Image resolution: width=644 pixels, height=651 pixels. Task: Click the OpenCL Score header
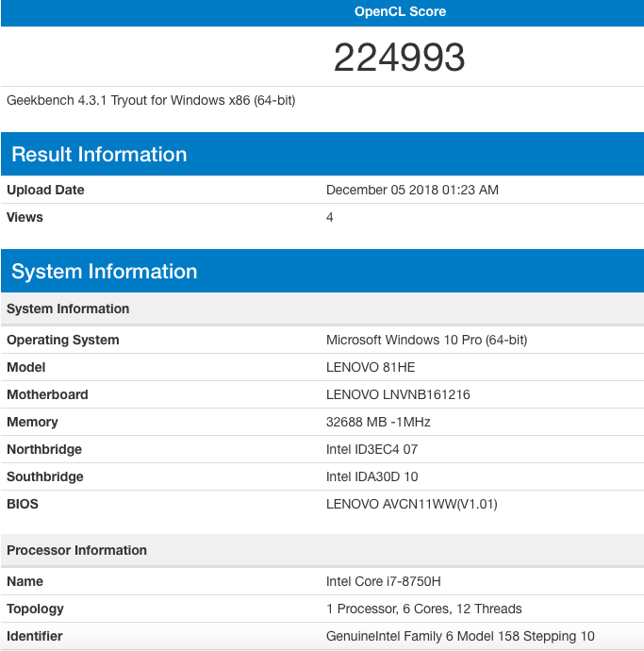[x=400, y=11]
